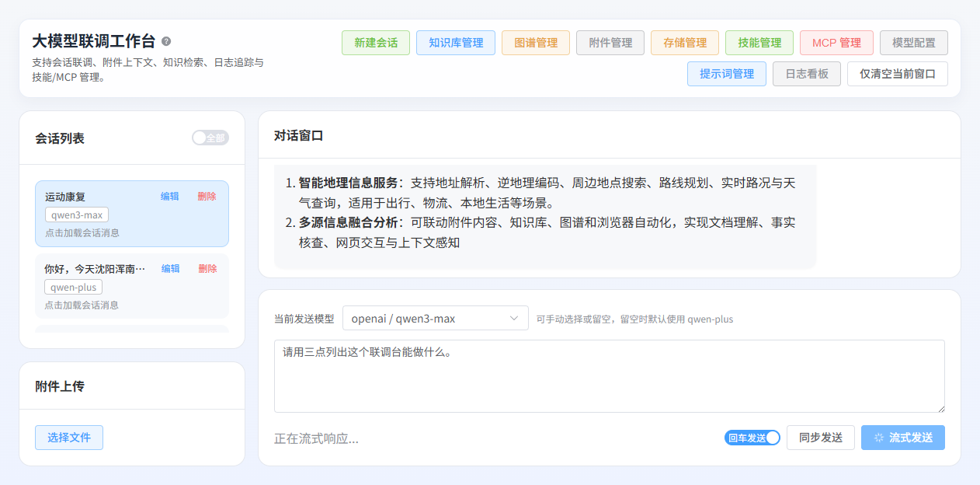Edit the 你好，今天沈阳浑南 session
This screenshot has width=980, height=485.
point(170,268)
